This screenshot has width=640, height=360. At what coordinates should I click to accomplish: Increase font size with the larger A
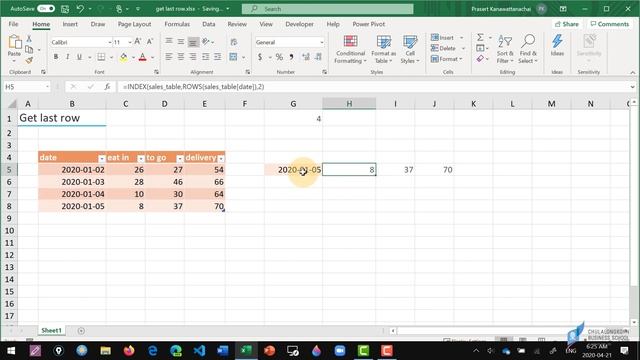pyautogui.click(x=138, y=42)
